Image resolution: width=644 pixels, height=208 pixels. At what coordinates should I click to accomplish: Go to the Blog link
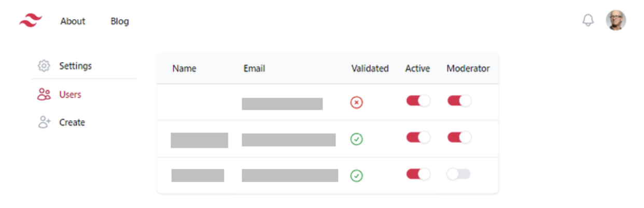point(120,21)
